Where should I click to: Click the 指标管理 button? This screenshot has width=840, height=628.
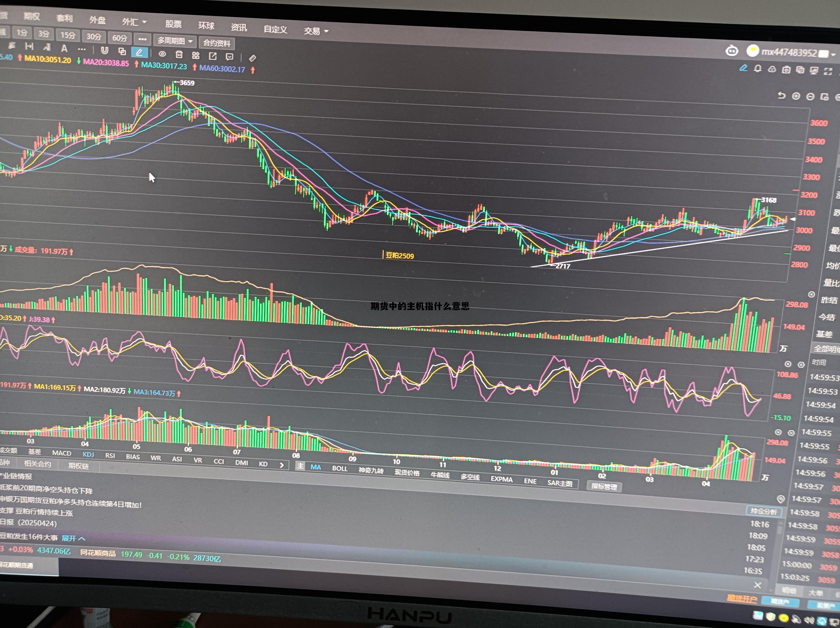(x=604, y=486)
